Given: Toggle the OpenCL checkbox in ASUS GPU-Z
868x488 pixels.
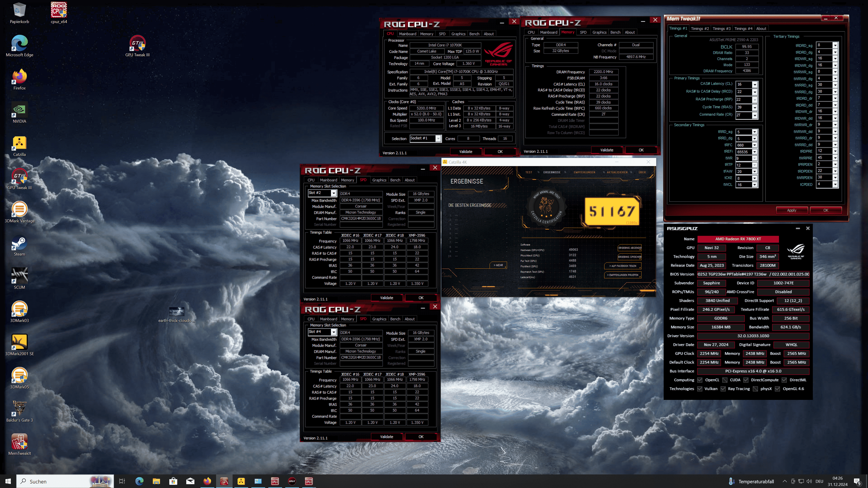Looking at the screenshot, I should pyautogui.click(x=700, y=380).
